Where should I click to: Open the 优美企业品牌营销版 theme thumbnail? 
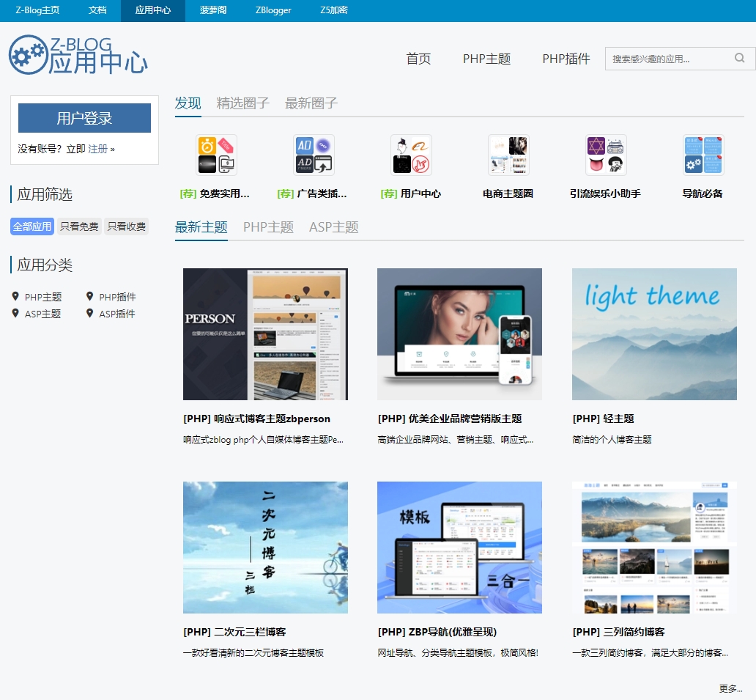pos(459,334)
